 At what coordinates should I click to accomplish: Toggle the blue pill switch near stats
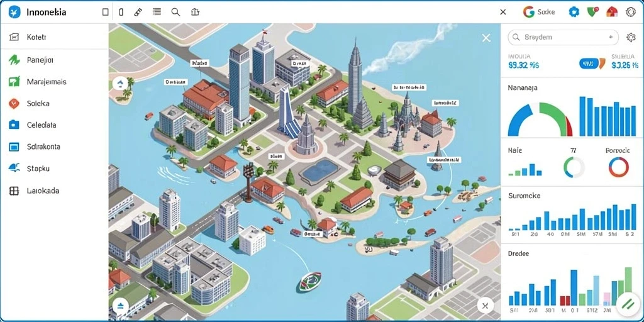click(x=589, y=64)
